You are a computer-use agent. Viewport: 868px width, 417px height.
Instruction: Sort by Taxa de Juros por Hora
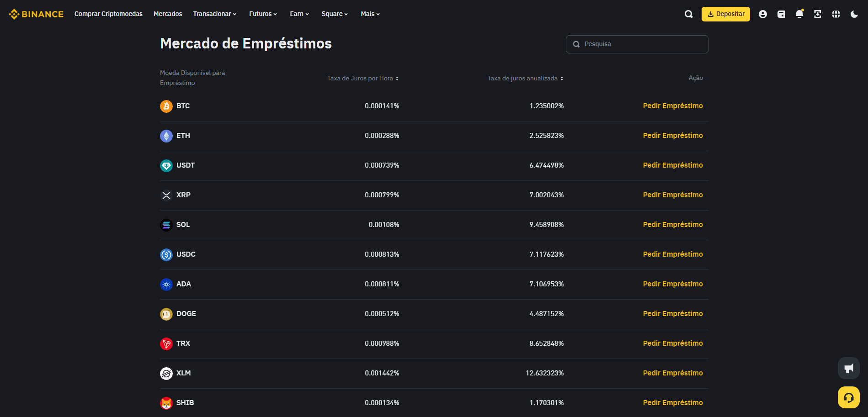click(363, 79)
